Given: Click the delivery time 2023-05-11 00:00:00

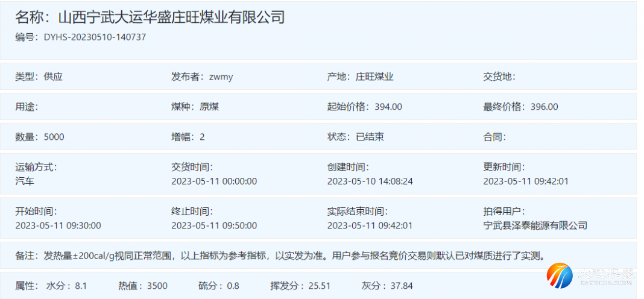Looking at the screenshot, I should pos(214,181).
